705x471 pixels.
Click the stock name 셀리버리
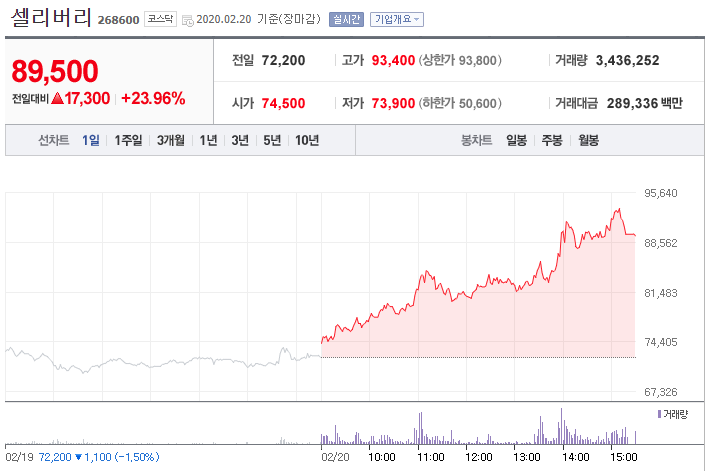click(51, 18)
